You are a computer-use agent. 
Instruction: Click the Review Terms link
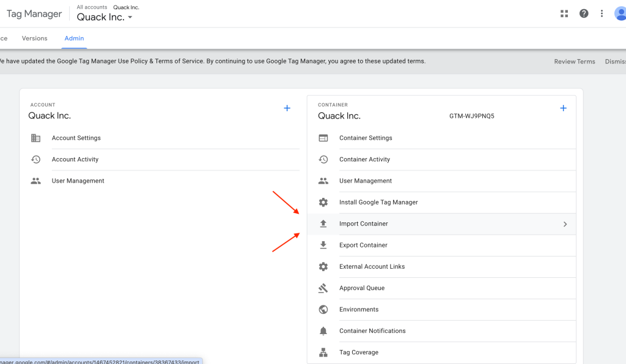point(574,62)
